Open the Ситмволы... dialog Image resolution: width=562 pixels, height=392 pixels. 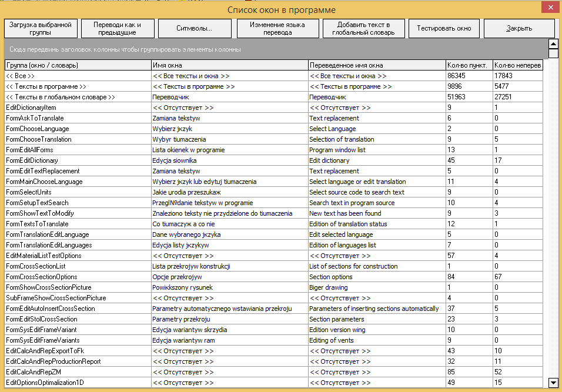coord(195,28)
